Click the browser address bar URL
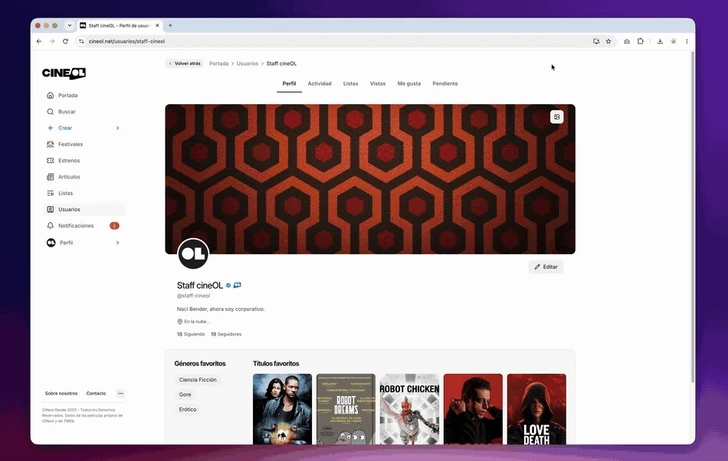 pos(127,41)
